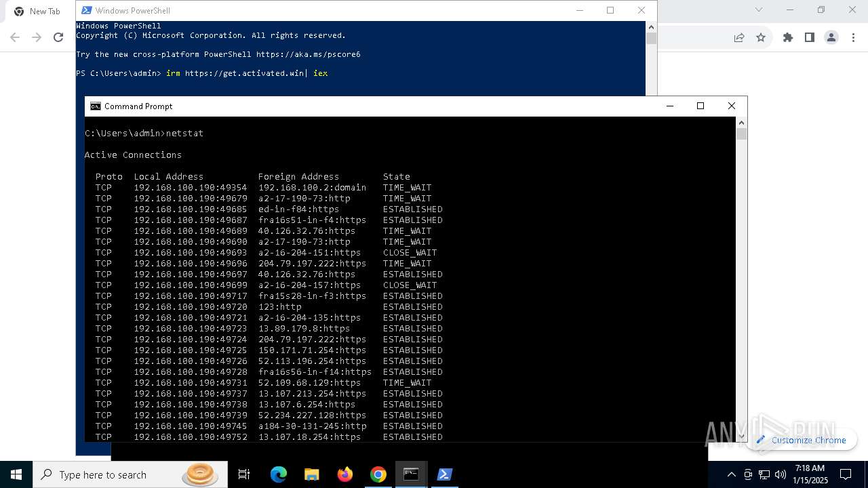Click the taskbar search box
Screen dimensions: 868x488
tap(130, 474)
